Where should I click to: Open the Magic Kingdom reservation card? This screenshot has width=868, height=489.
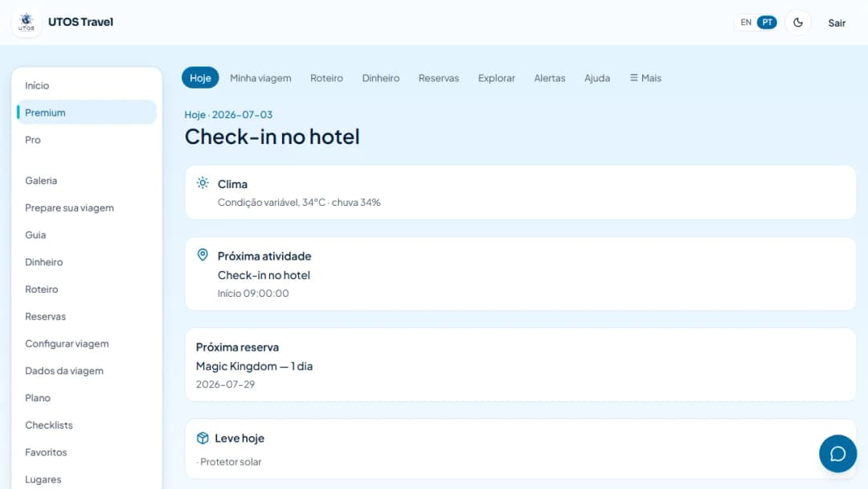click(520, 365)
